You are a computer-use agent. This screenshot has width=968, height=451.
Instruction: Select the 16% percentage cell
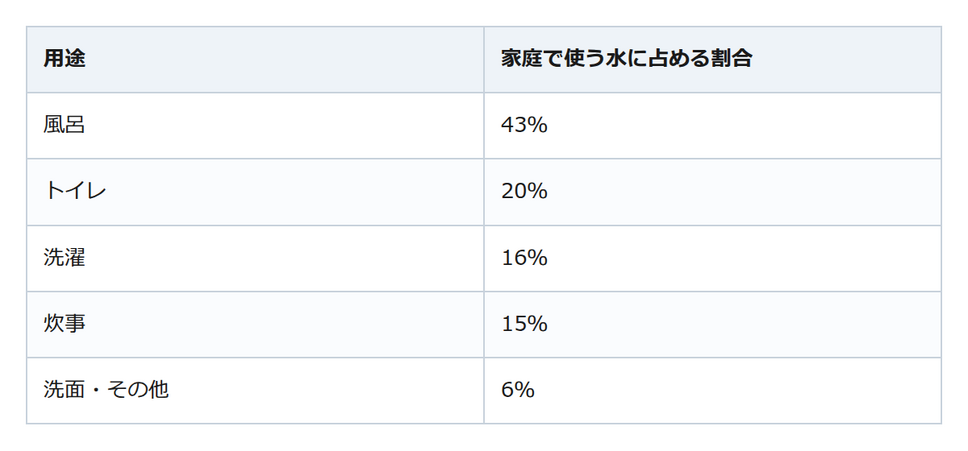pos(712,258)
